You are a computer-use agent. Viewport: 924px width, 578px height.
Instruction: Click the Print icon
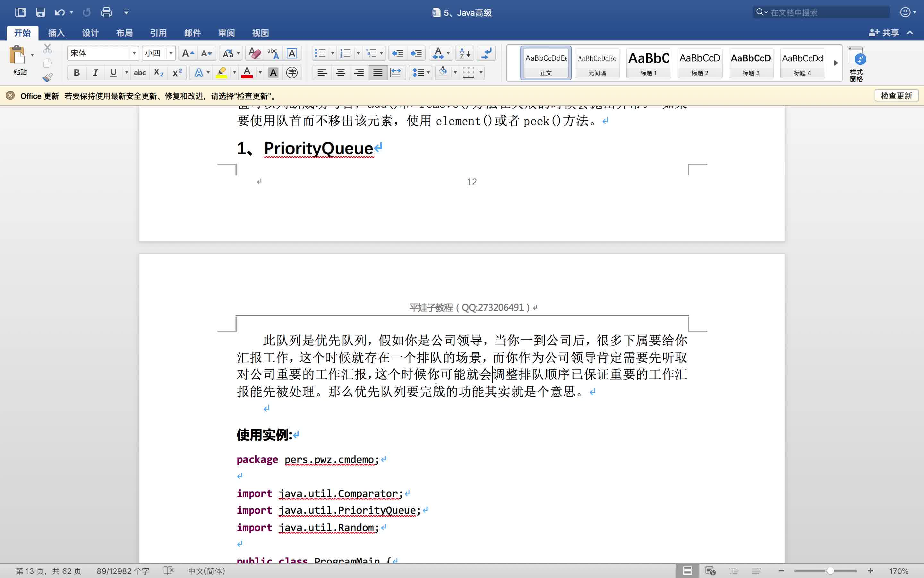pos(106,12)
